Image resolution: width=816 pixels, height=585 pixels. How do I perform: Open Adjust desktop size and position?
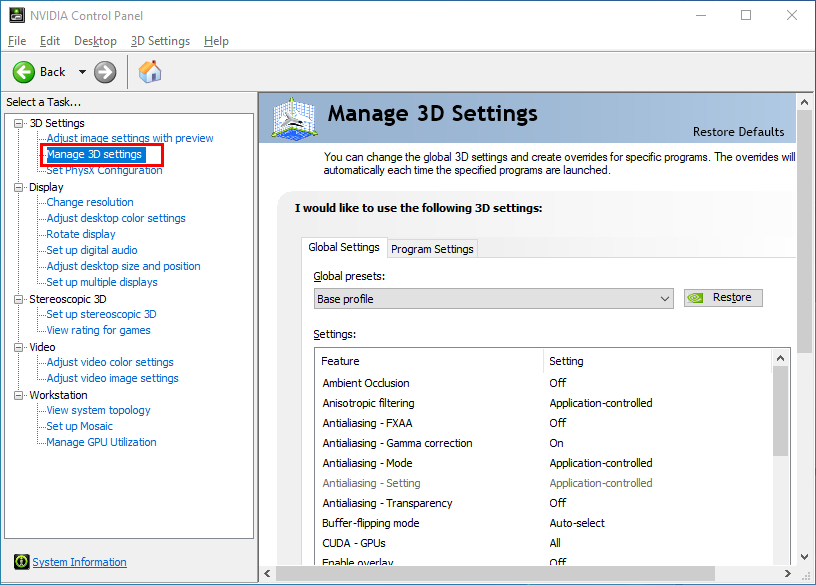[123, 266]
